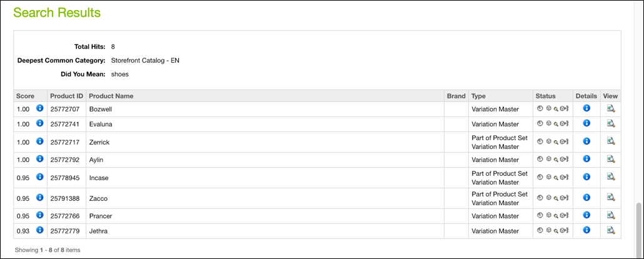Click View magnifier icon for Bozwell
644x259 pixels.
click(611, 108)
